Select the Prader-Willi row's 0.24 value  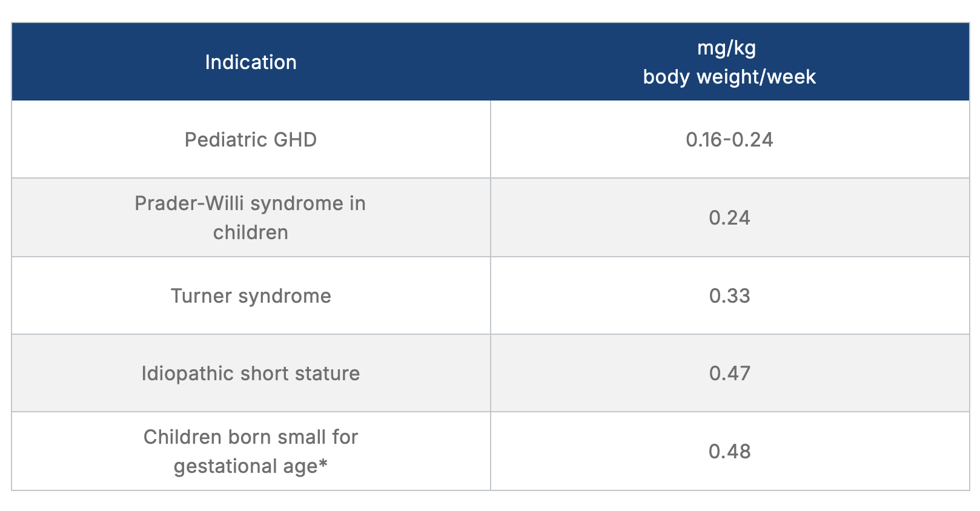click(729, 218)
